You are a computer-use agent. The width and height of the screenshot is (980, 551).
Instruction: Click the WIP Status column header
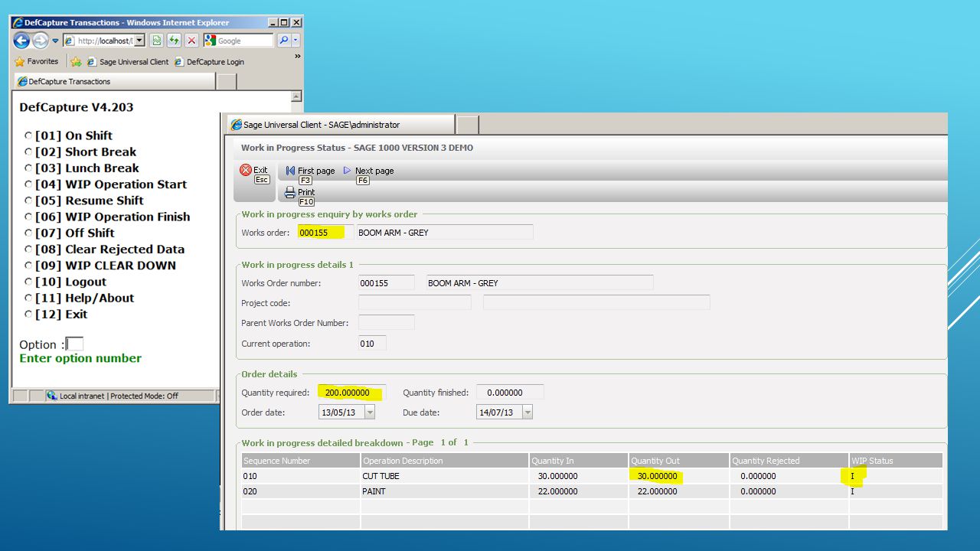pyautogui.click(x=896, y=461)
